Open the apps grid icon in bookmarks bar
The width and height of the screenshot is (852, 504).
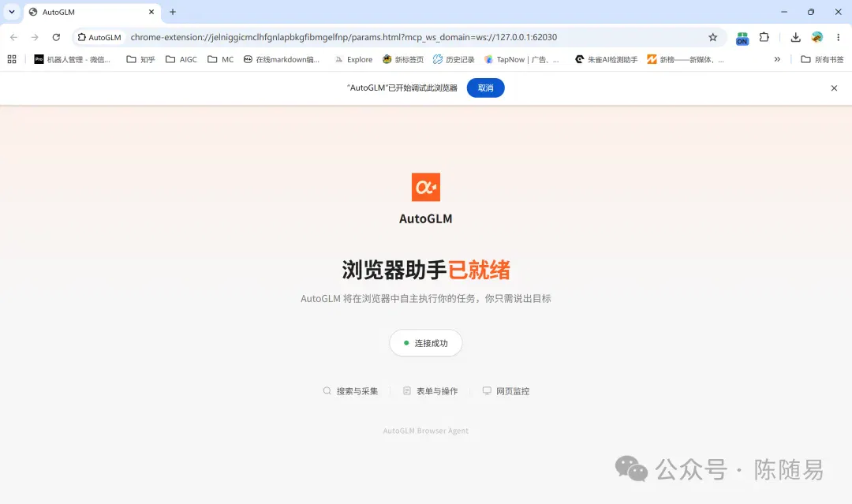tap(11, 59)
